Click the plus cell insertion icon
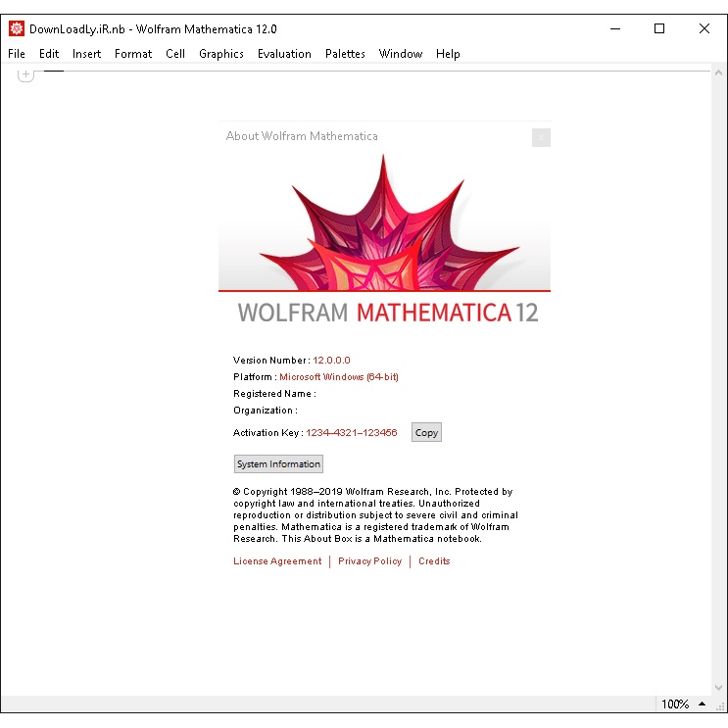728x728 pixels. [x=26, y=74]
